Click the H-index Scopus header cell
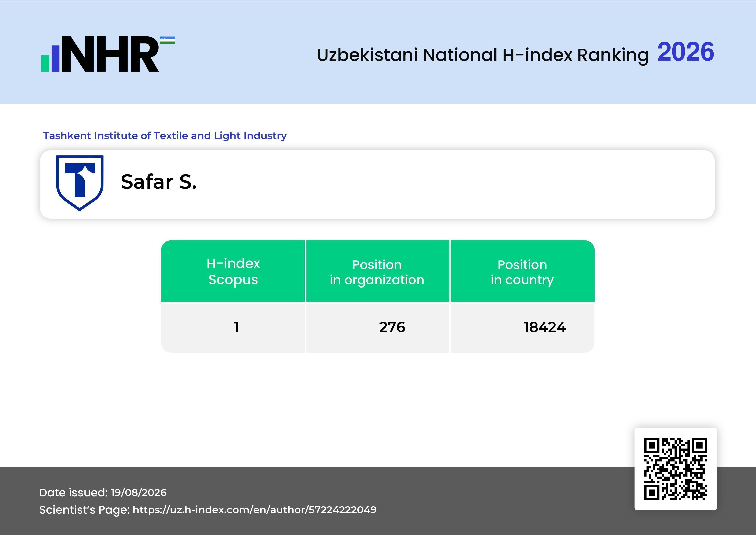Viewport: 756px width, 535px height. point(233,271)
